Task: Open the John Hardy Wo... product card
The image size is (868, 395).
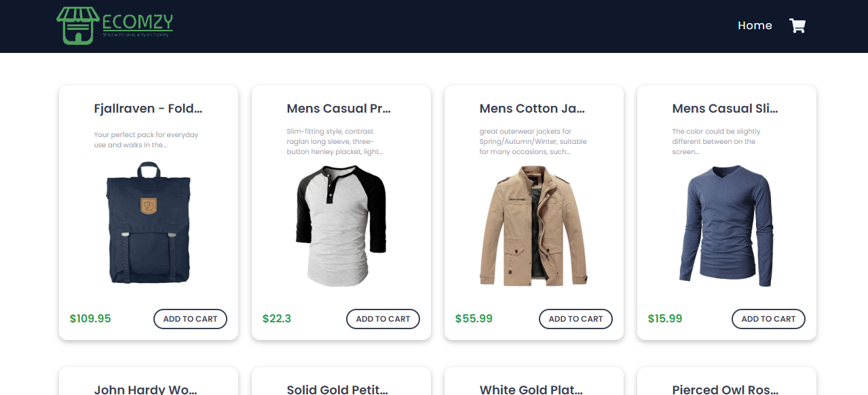Action: coord(149,381)
